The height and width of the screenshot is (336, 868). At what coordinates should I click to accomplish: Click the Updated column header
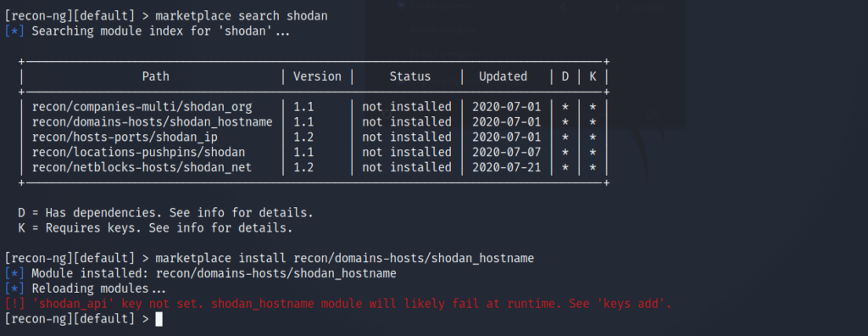click(x=503, y=76)
